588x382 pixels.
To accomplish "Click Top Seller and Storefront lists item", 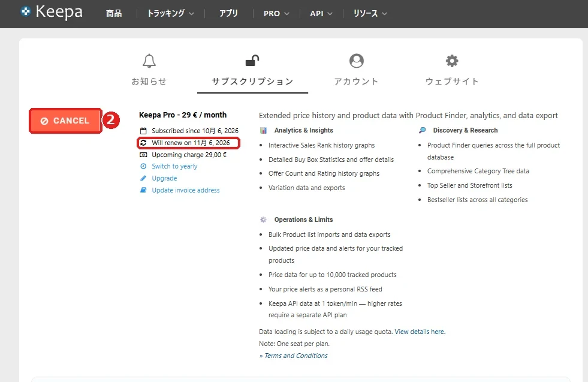I will [469, 185].
